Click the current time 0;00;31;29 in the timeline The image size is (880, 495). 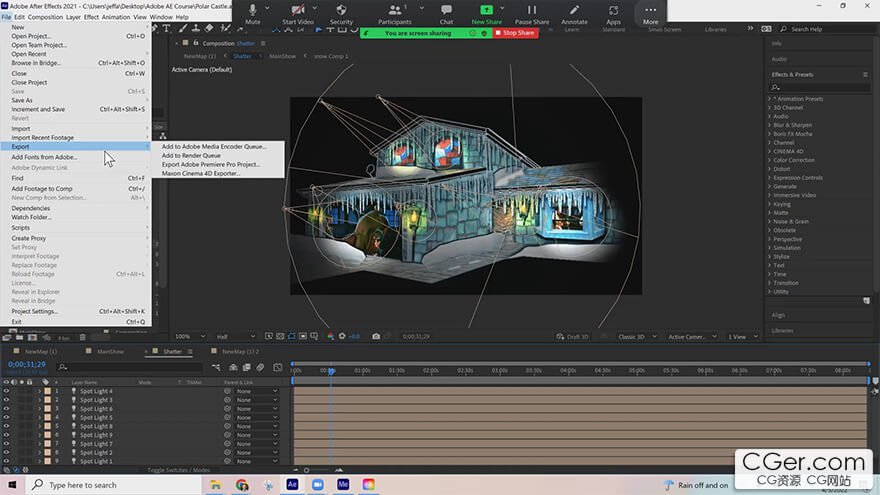[x=27, y=364]
